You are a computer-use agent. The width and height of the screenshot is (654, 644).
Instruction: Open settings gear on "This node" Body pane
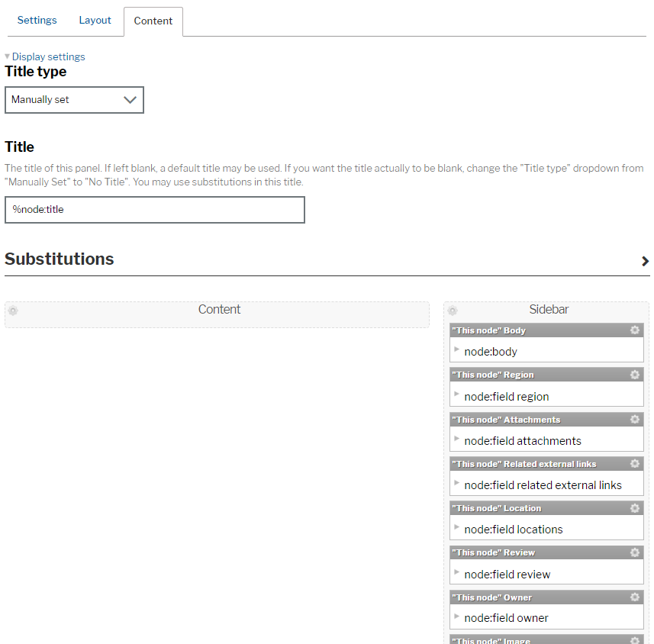tap(634, 330)
